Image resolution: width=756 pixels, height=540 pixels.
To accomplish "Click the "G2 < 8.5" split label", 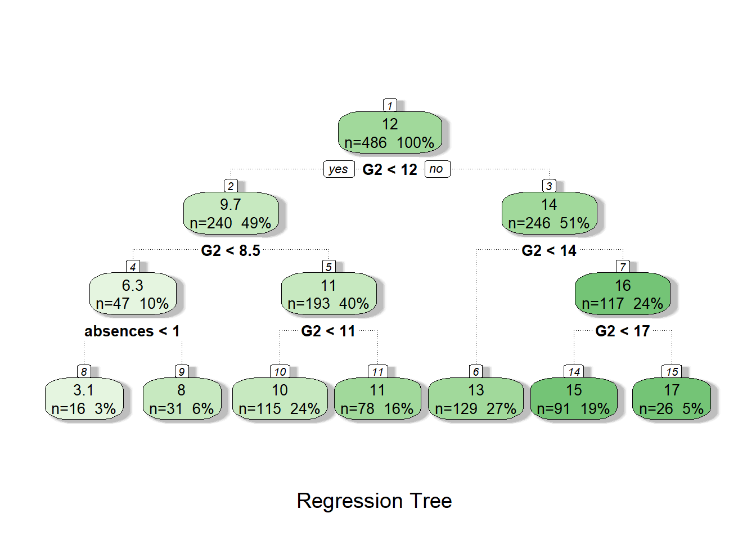I will tap(231, 251).
